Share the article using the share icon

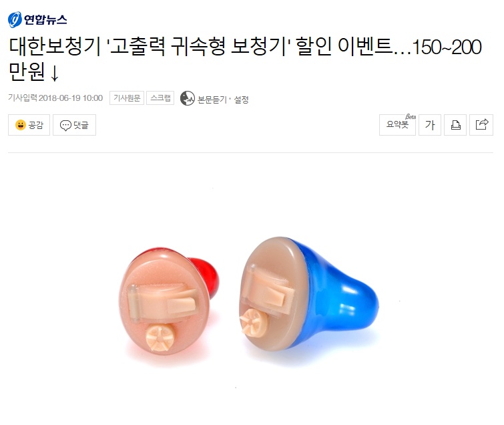click(x=481, y=125)
